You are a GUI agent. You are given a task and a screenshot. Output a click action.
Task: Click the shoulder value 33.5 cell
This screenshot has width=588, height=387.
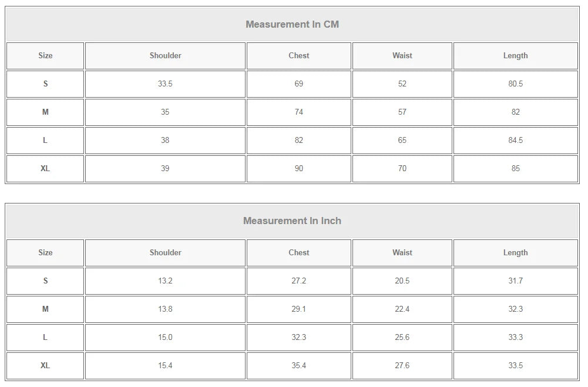165,84
